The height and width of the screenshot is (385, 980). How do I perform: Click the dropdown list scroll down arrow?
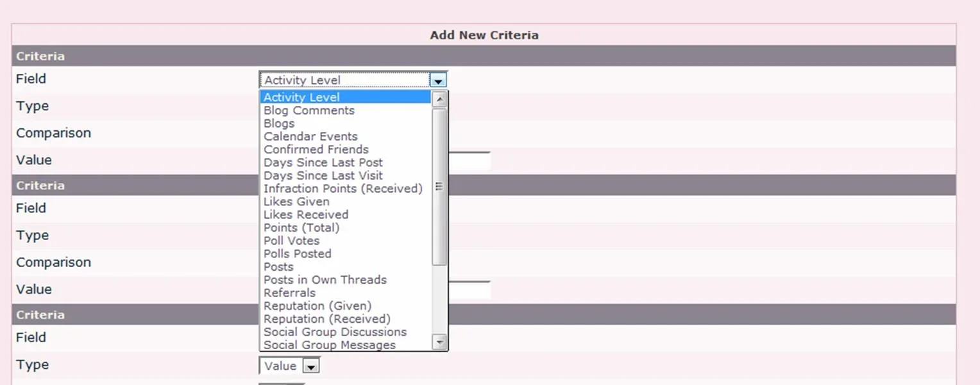(x=439, y=342)
